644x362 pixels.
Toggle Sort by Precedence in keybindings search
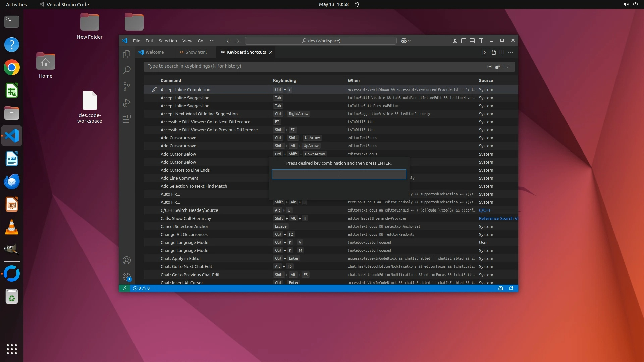[498, 66]
